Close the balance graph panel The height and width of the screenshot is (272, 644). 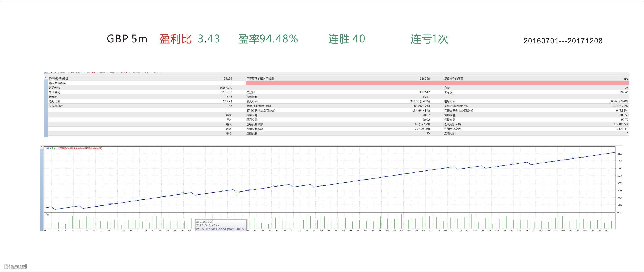pos(42,147)
